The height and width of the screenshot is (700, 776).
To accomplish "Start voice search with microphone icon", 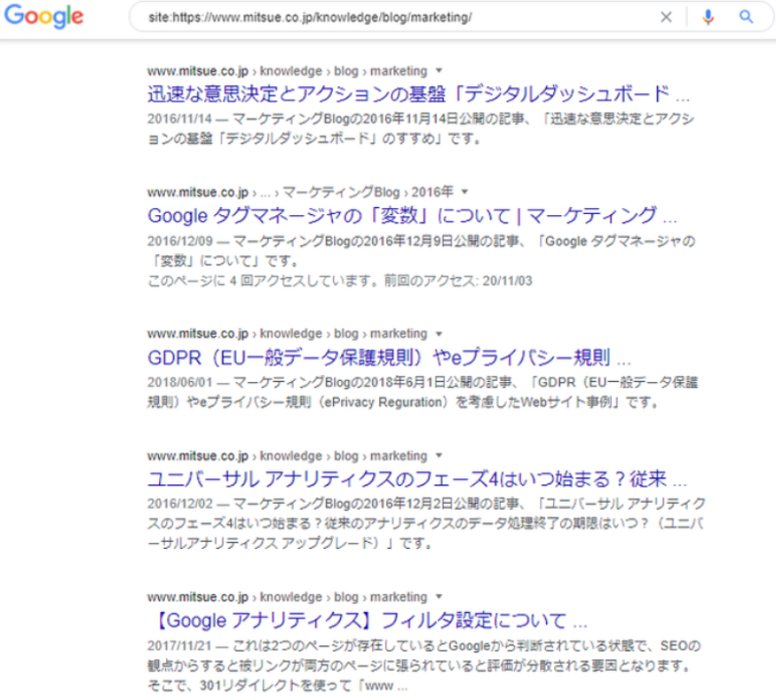I will 708,18.
